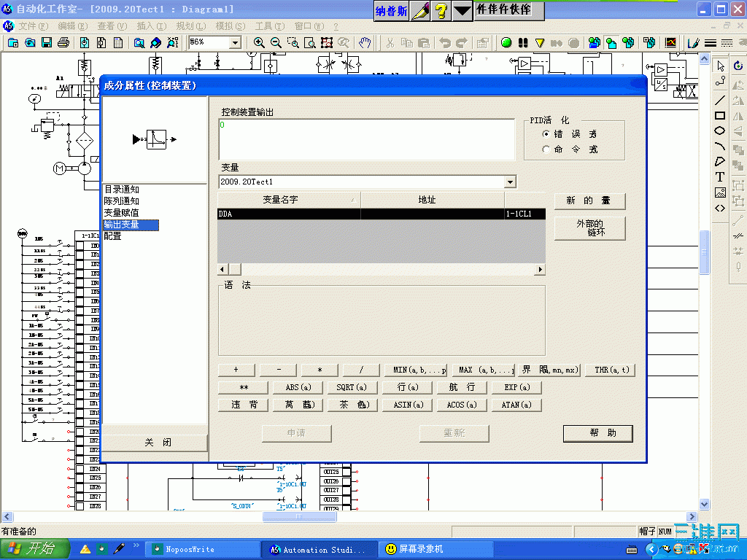Select the Ellipse drawing tool
The height and width of the screenshot is (560, 747).
719,130
